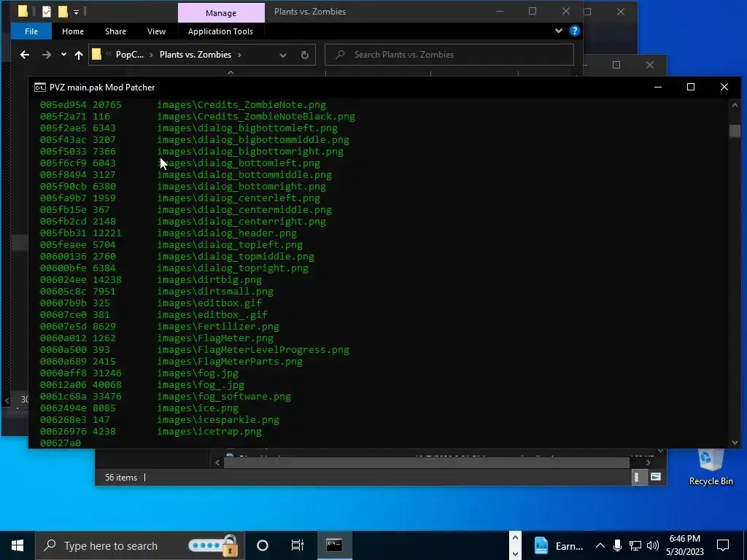This screenshot has width=747, height=560.
Task: Open the View ribbon tab
Action: point(156,31)
